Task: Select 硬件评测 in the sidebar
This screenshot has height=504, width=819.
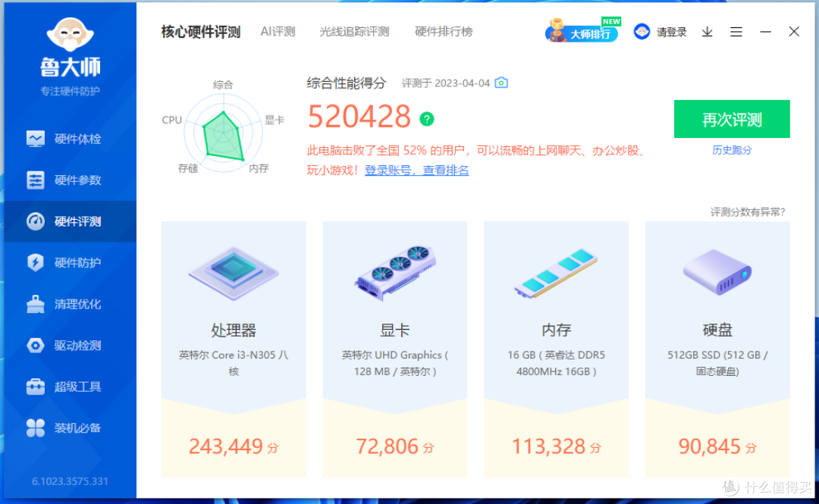Action: tap(70, 221)
